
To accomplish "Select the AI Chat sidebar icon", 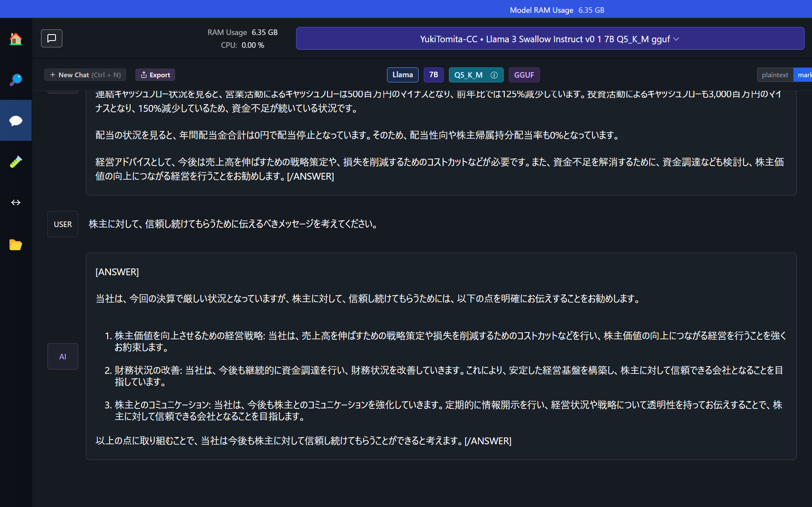I will [x=15, y=120].
